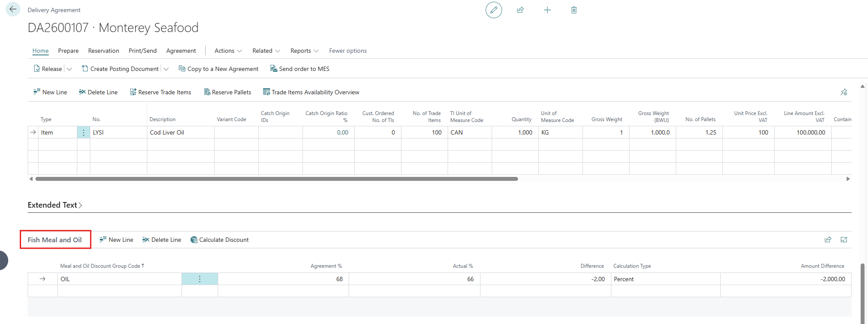Open the Reports menu
This screenshot has width=868, height=324.
click(x=305, y=51)
